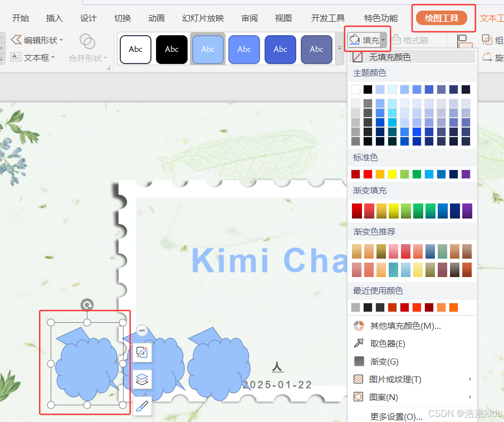Switch to the Text Tools (文本工具) tab
This screenshot has height=422, width=504.
[492, 18]
